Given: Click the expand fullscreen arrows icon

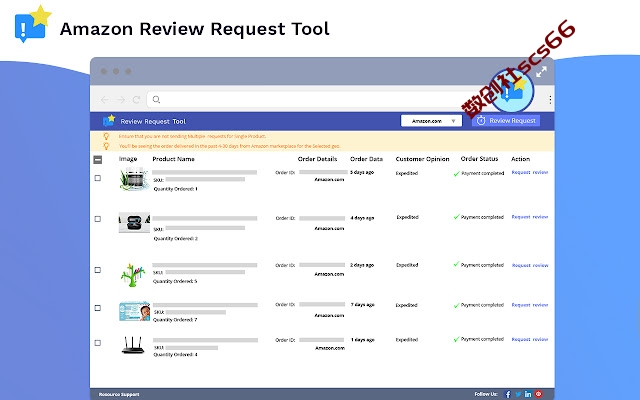Looking at the screenshot, I should point(541,72).
